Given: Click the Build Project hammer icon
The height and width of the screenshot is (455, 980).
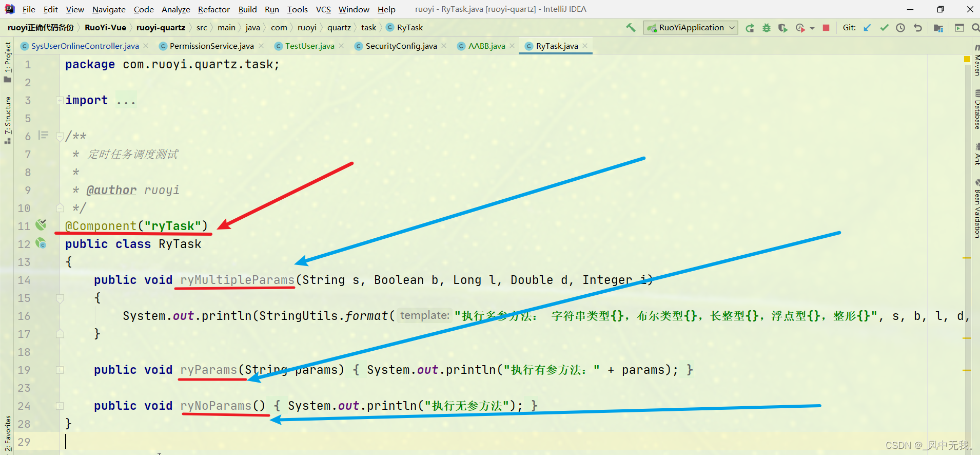Looking at the screenshot, I should pyautogui.click(x=631, y=28).
